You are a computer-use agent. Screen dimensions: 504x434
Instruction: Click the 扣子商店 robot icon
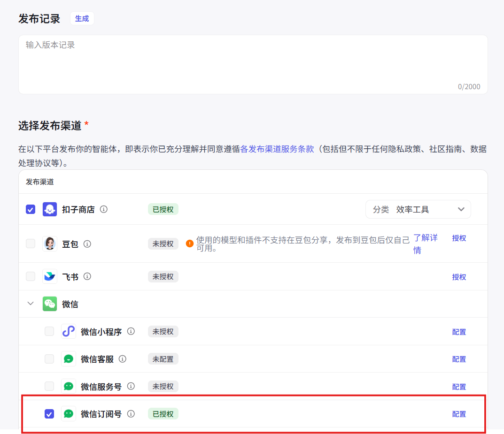pyautogui.click(x=50, y=209)
